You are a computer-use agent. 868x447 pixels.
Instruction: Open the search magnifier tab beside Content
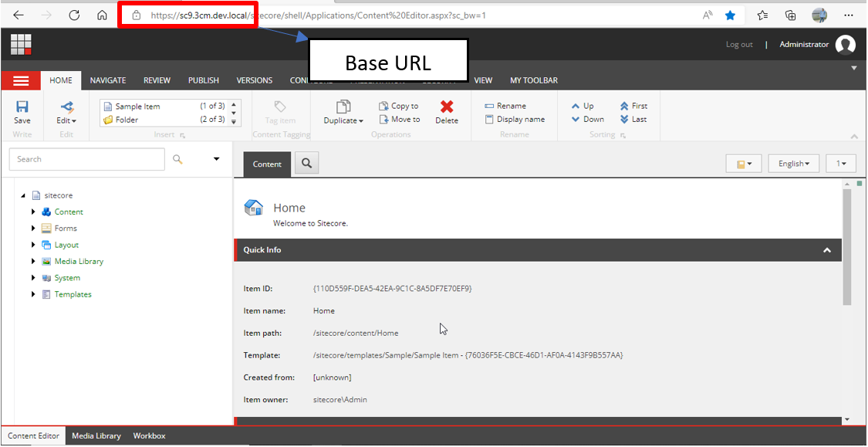pos(306,164)
